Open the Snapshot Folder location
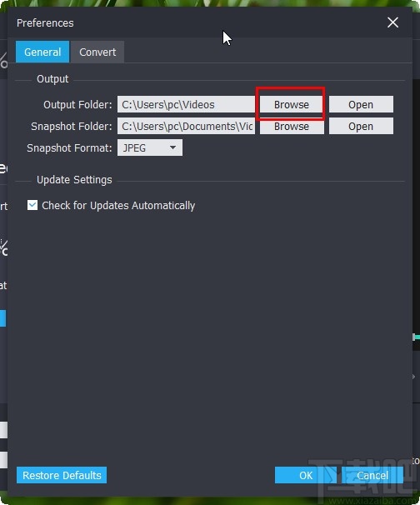This screenshot has width=420, height=505. (361, 126)
